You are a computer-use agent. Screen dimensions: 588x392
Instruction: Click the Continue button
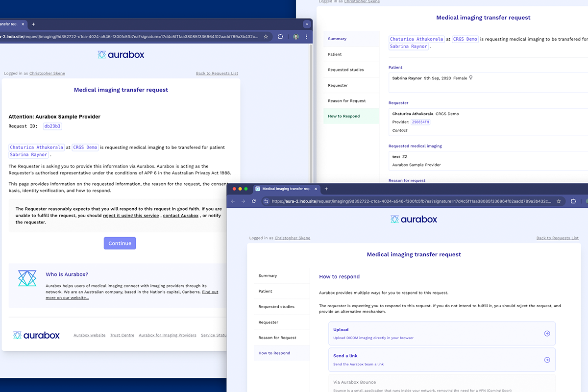tap(120, 243)
